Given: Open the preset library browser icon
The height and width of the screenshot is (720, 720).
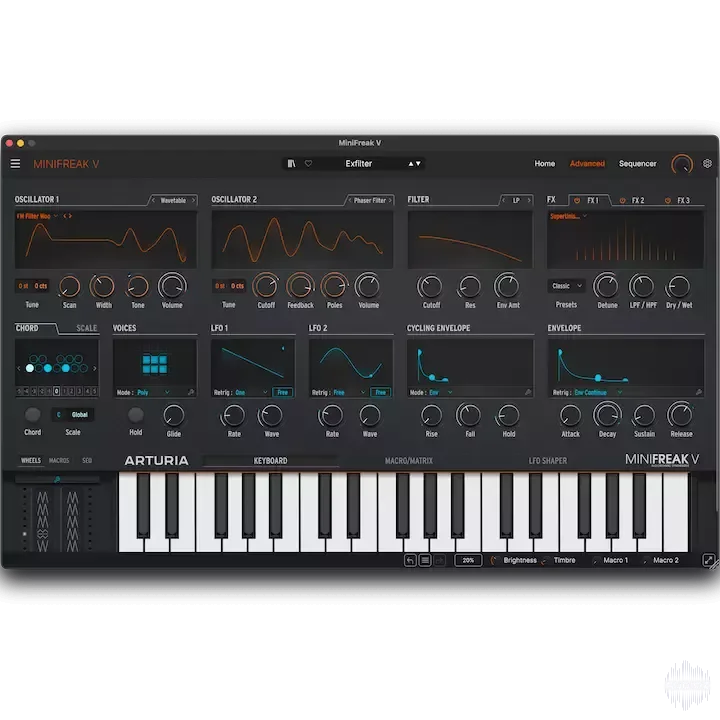Looking at the screenshot, I should point(292,163).
